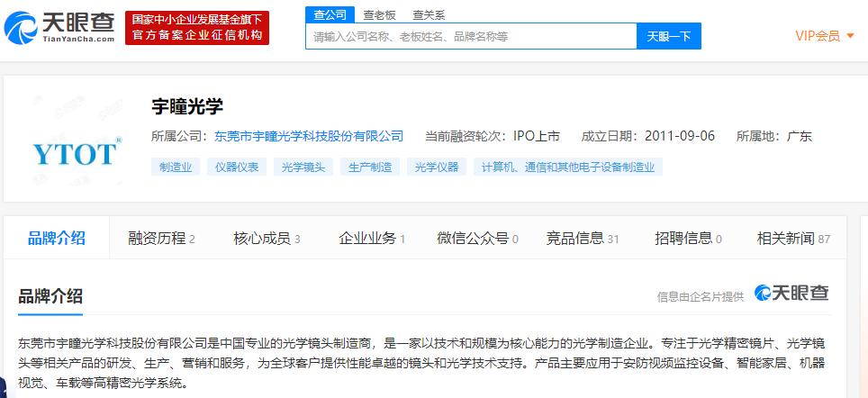The image size is (868, 398).
Task: Click the red official credit agency banner
Action: 197,28
